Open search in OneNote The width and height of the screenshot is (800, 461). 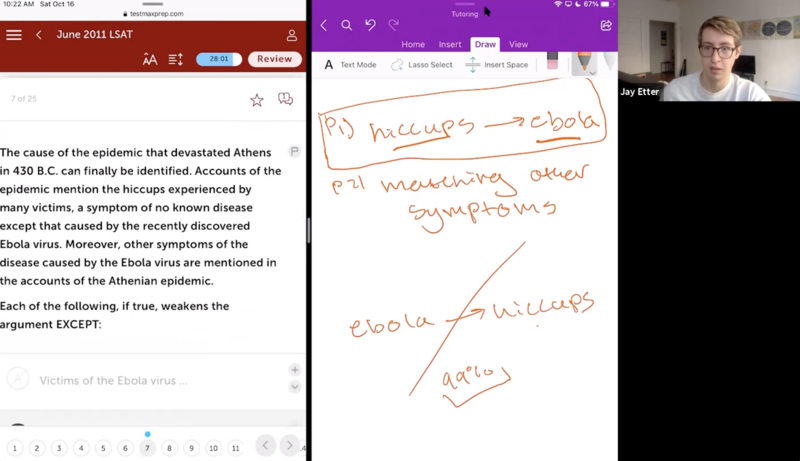(x=346, y=25)
